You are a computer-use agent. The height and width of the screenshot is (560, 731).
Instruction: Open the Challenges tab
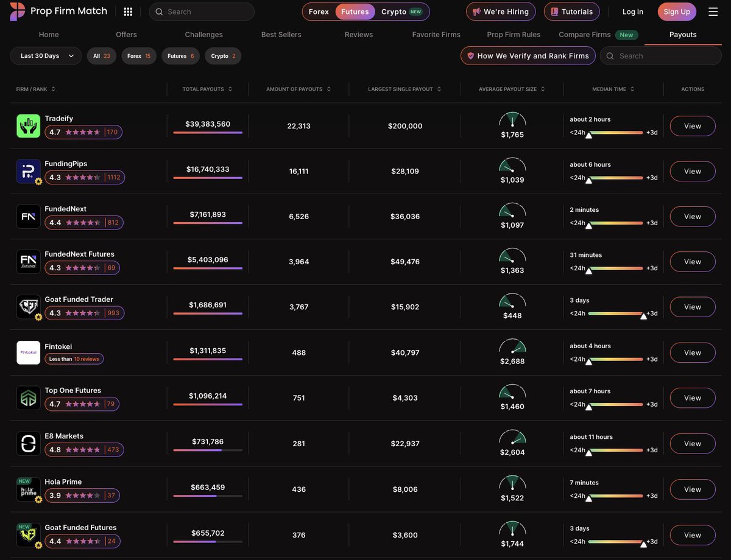(203, 35)
